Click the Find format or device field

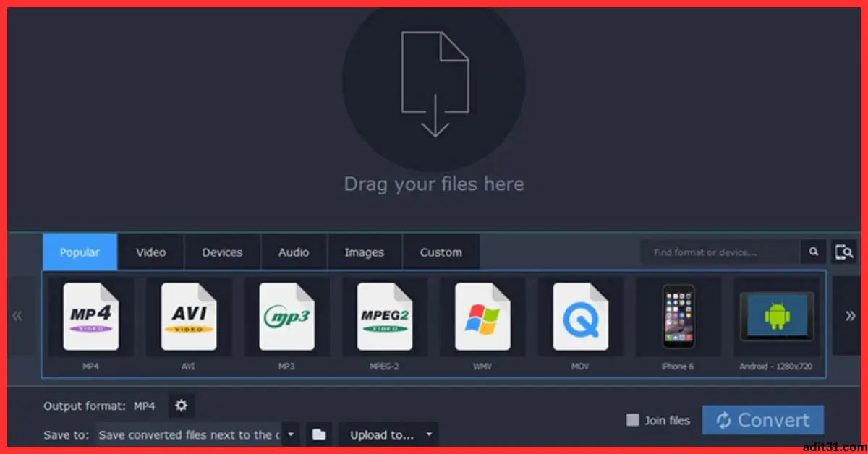pyautogui.click(x=720, y=252)
